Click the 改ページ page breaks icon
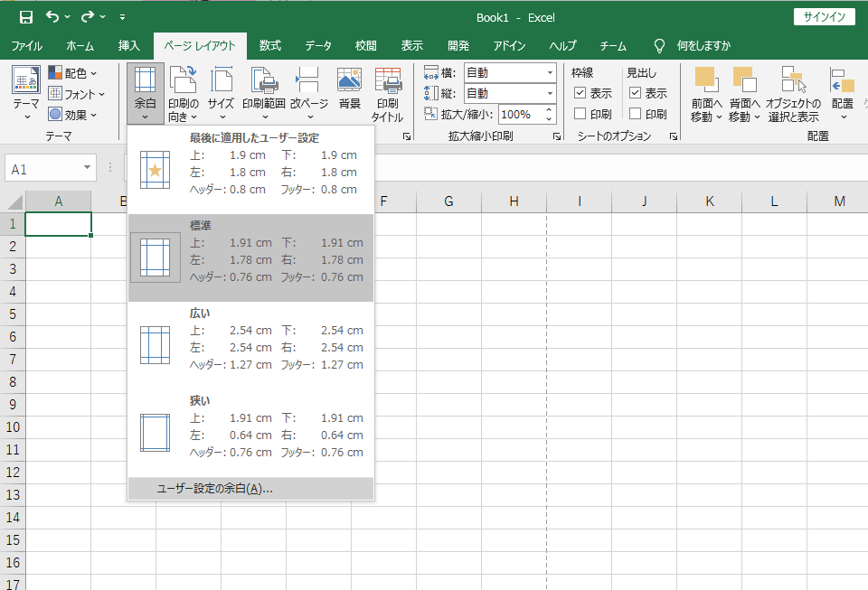 [307, 80]
